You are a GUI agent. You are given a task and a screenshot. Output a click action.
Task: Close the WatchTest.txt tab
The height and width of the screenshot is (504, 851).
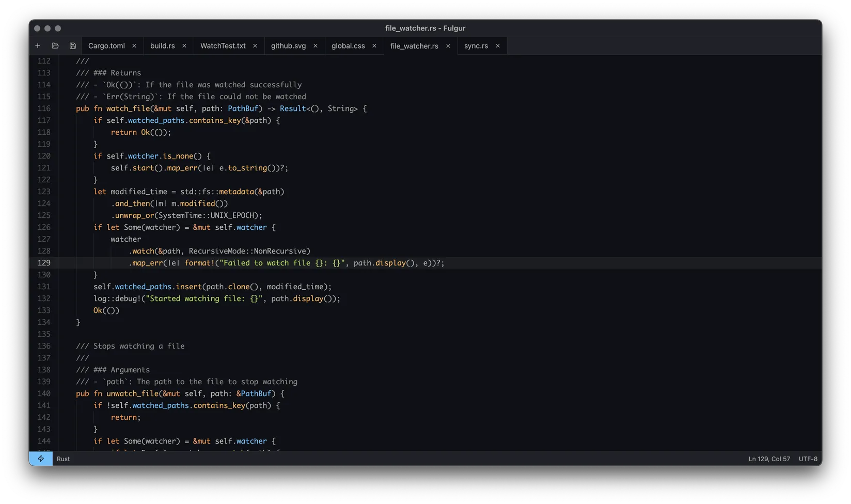(255, 46)
